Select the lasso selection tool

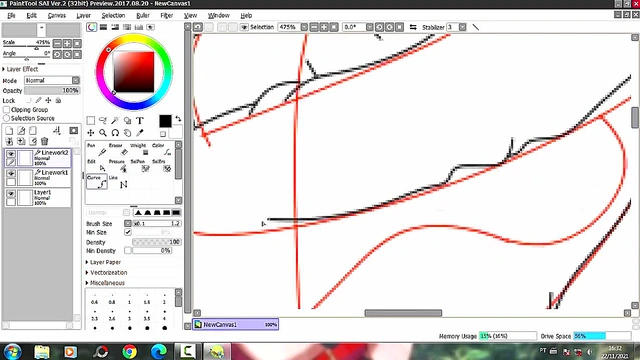(x=103, y=120)
